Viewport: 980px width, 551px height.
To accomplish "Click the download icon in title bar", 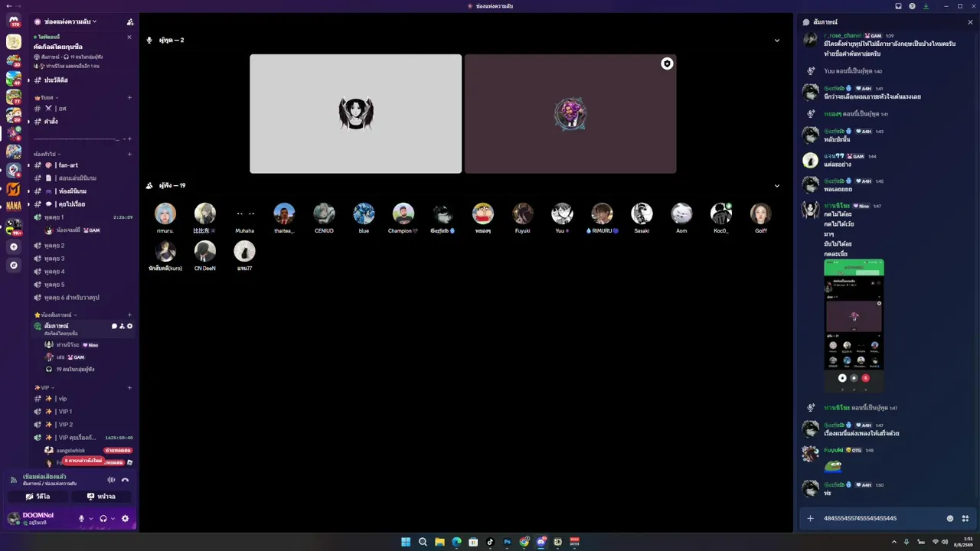I will point(926,6).
